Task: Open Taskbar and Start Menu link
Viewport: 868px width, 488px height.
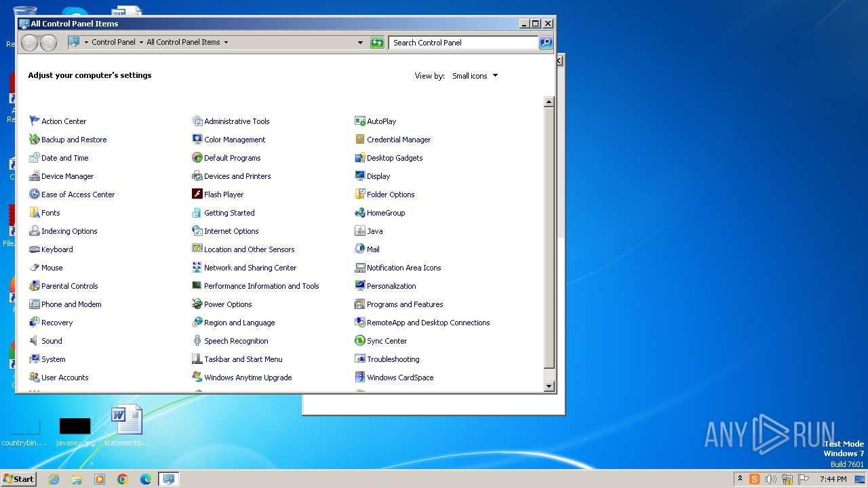Action: (x=243, y=359)
